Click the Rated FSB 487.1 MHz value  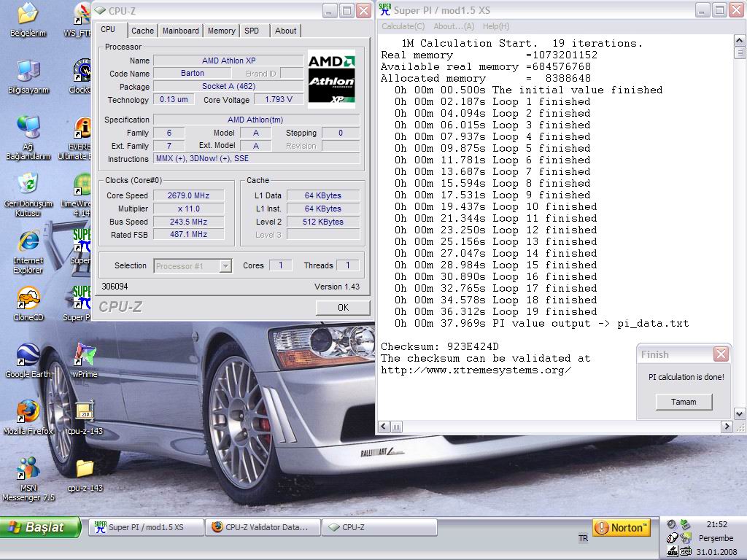189,234
